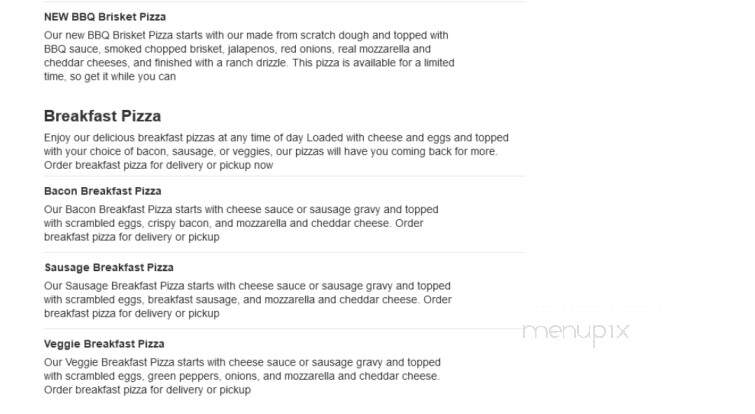
Task: Click the NEW BBQ Brisket Pizza title
Action: pyautogui.click(x=105, y=17)
